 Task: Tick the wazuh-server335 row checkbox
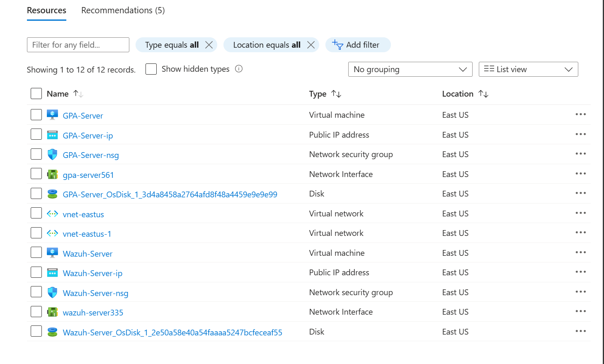(x=36, y=312)
